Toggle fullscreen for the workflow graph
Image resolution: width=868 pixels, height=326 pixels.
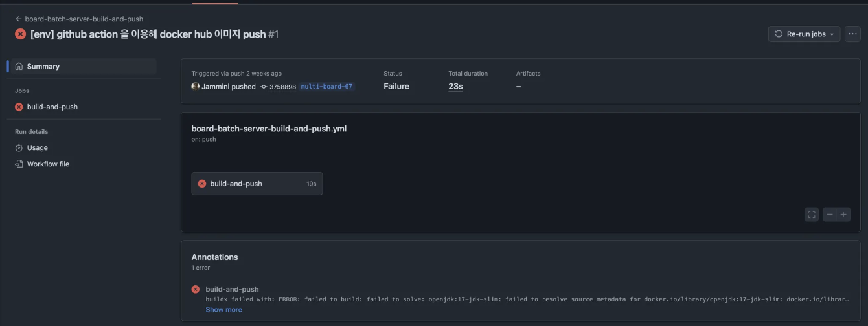[x=812, y=214]
